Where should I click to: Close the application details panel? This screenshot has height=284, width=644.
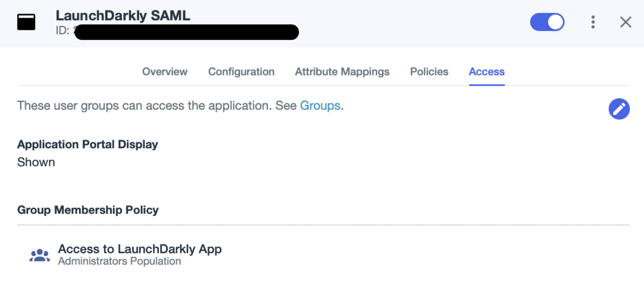625,22
